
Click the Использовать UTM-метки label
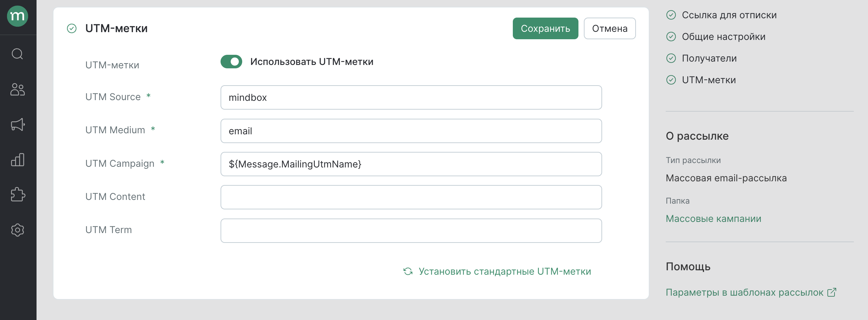coord(312,62)
